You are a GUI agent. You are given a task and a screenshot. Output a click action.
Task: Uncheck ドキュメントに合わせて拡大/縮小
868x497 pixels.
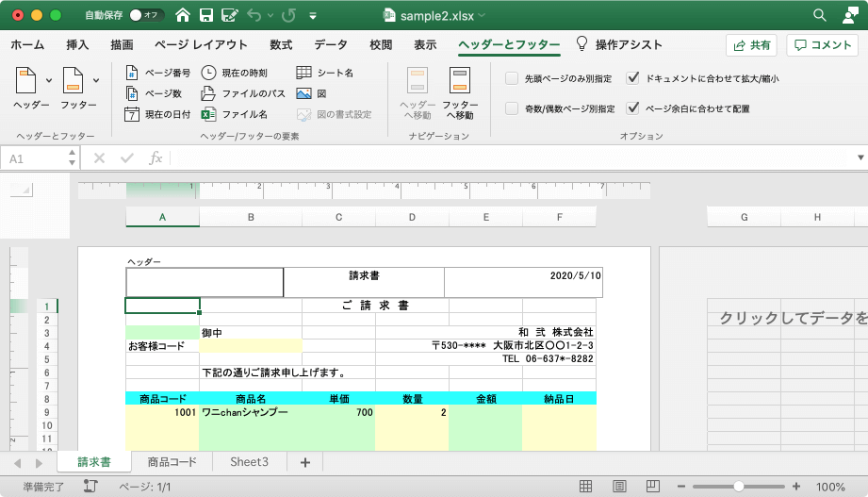(x=632, y=78)
